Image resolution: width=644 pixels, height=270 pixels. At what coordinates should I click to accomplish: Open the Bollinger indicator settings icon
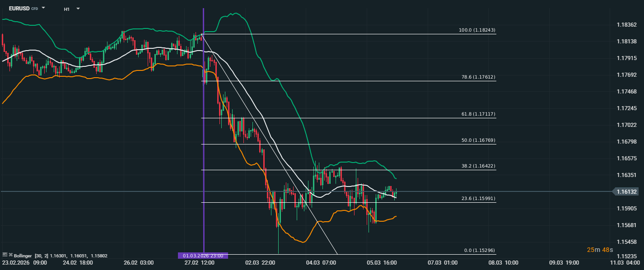pyautogui.click(x=5, y=255)
